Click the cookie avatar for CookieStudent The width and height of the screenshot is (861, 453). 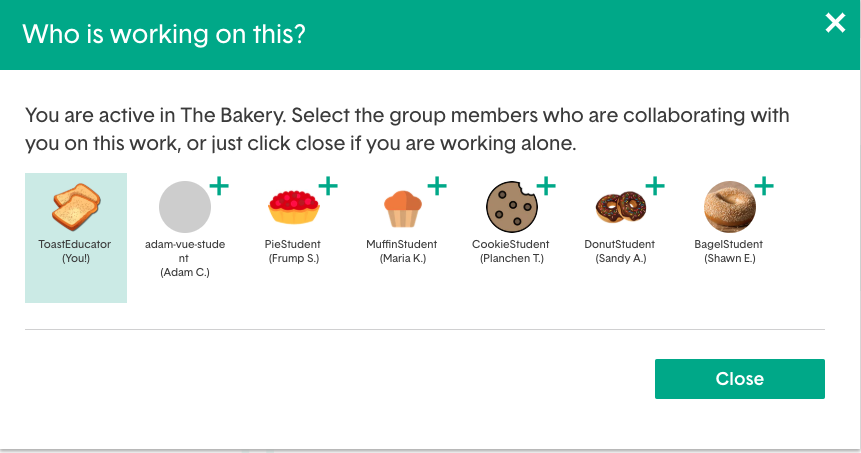512,207
